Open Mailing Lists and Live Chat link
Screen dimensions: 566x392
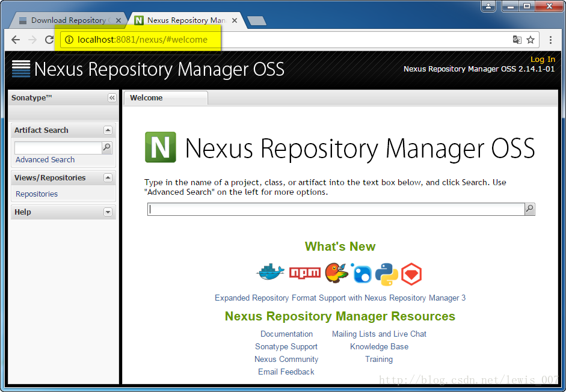(379, 334)
